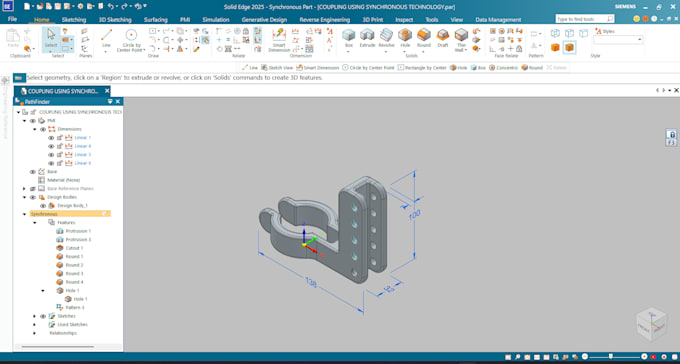Viewport: 680px width, 364px height.
Task: Select the shaded with edges view style
Action: pyautogui.click(x=570, y=47)
